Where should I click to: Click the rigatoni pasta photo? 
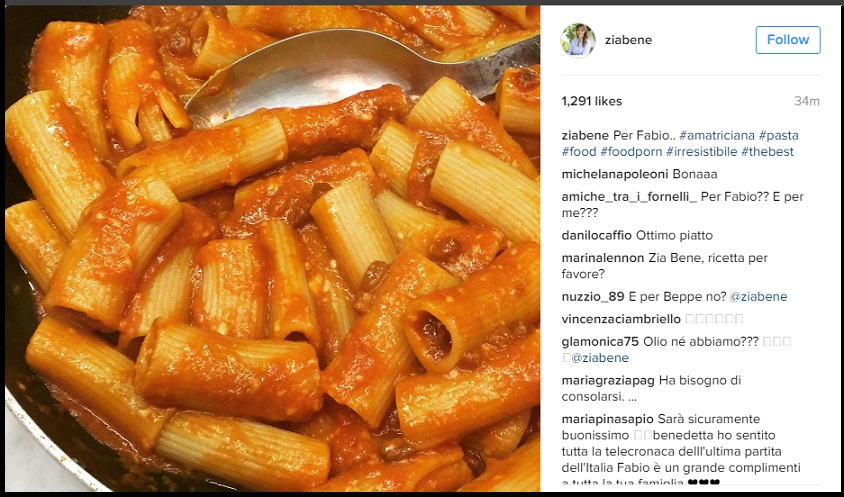tap(272, 248)
